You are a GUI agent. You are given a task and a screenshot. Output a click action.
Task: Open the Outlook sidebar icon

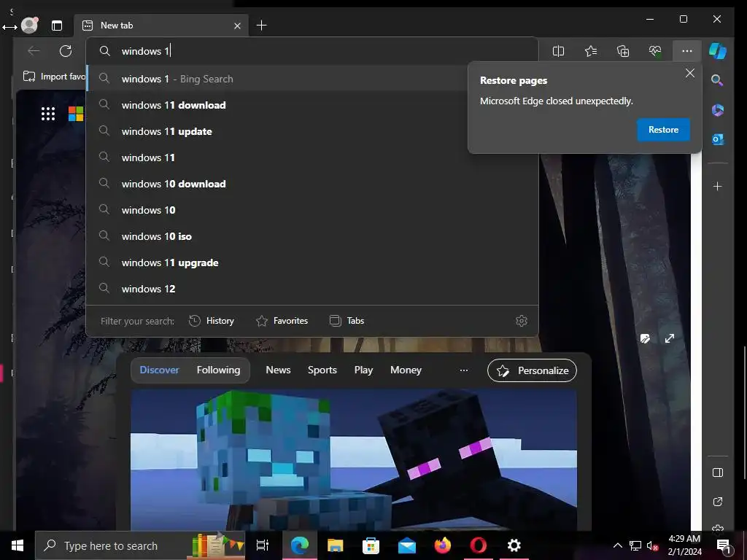[x=718, y=139]
